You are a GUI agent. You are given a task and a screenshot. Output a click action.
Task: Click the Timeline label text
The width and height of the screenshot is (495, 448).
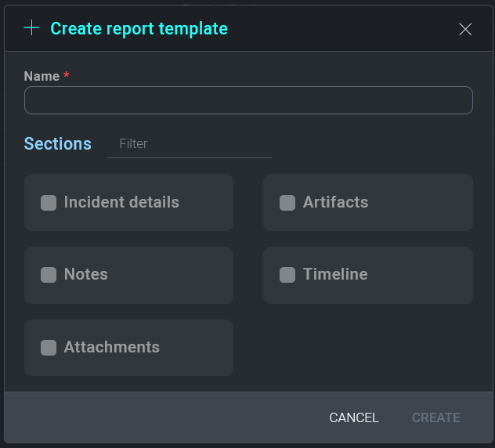pyautogui.click(x=335, y=274)
